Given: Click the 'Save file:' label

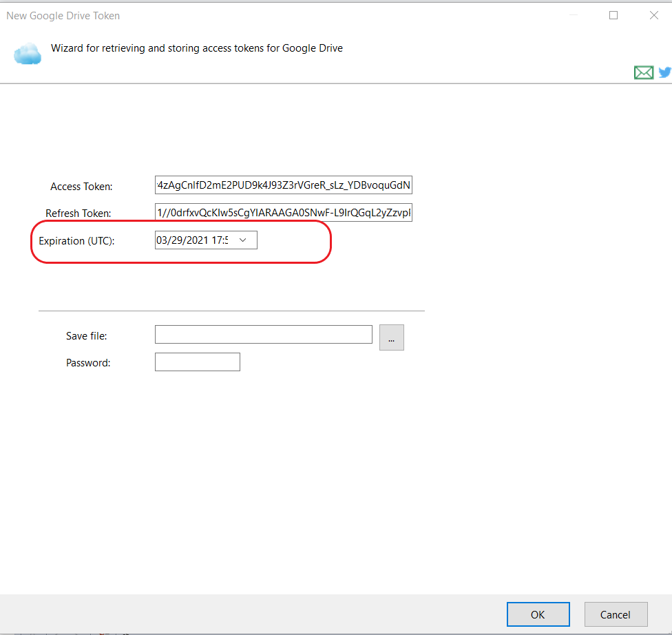Looking at the screenshot, I should (87, 335).
